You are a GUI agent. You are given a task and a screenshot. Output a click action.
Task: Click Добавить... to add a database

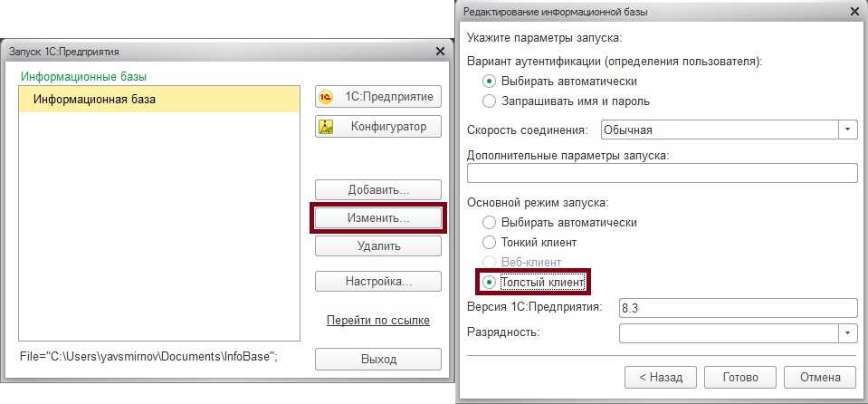coord(378,189)
